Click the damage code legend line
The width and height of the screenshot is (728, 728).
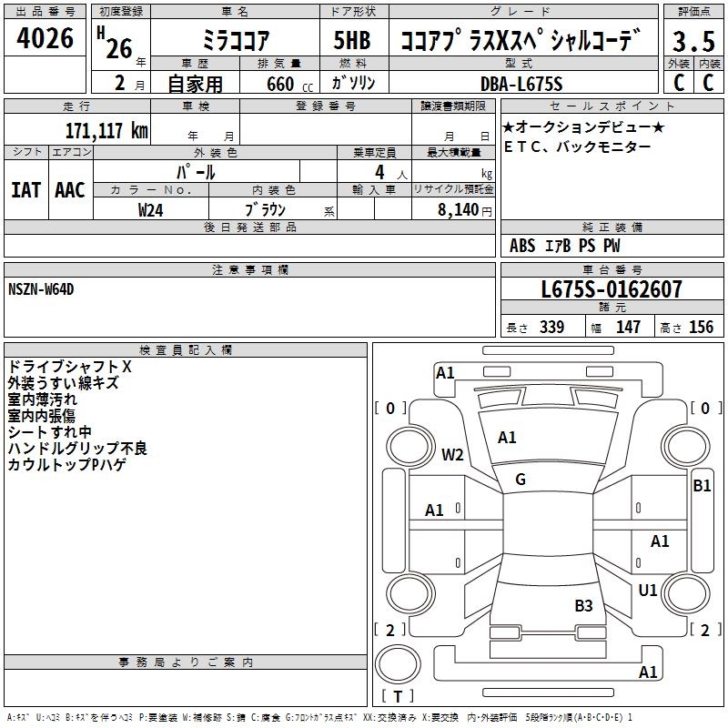[x=319, y=717]
